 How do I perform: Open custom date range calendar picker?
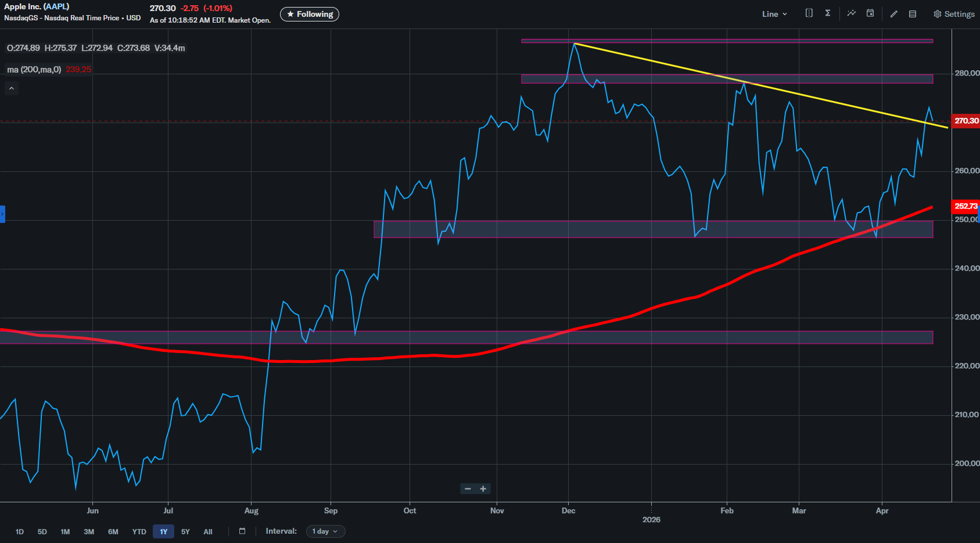pos(242,531)
